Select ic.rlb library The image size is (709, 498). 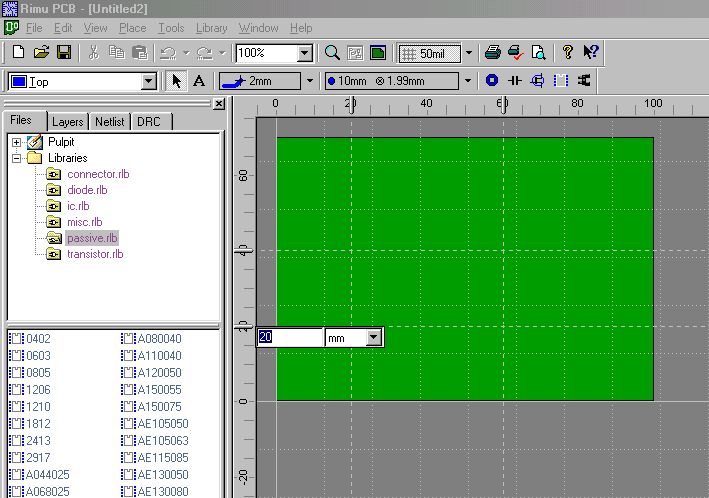tap(78, 206)
